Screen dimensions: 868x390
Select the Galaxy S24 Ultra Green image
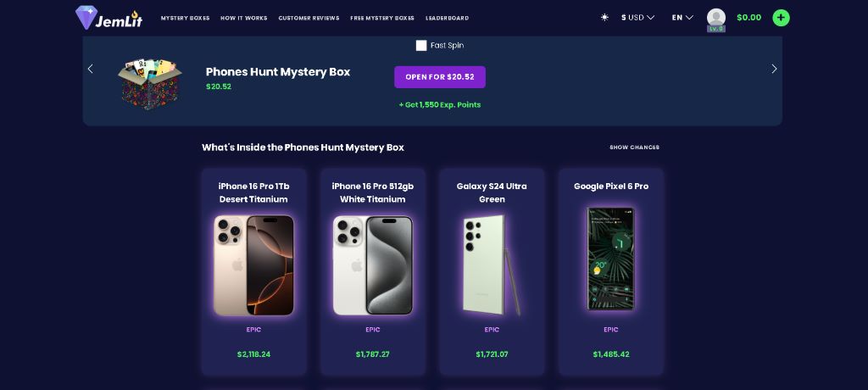[x=492, y=265]
